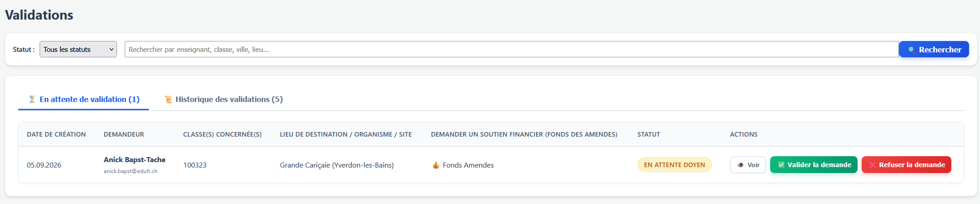980x204 pixels.
Task: Click the EN ATTENTE DOYEN status badge
Action: point(675,165)
